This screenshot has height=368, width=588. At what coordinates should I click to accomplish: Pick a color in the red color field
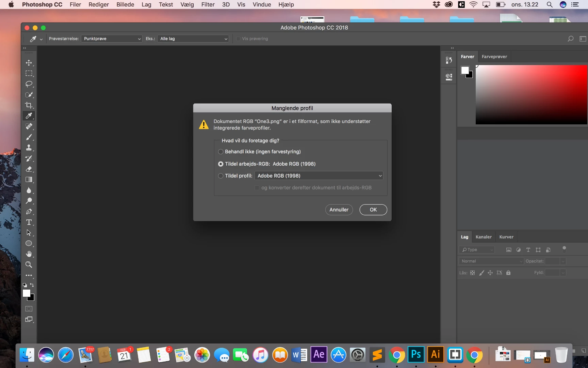(531, 95)
